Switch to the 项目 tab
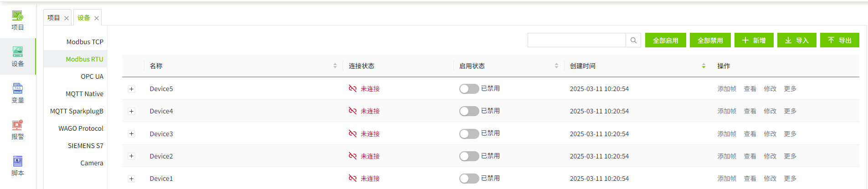The width and height of the screenshot is (868, 189). (x=54, y=18)
